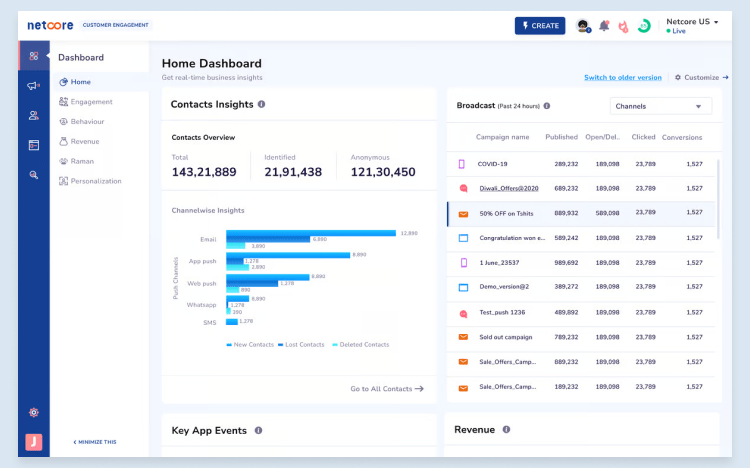Screen dimensions: 750x468
Task: Click the Conversions column header
Action: pyautogui.click(x=682, y=137)
